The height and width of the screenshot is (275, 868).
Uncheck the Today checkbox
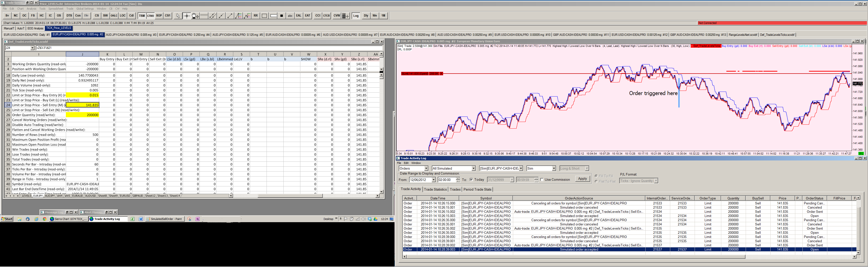coord(471,179)
